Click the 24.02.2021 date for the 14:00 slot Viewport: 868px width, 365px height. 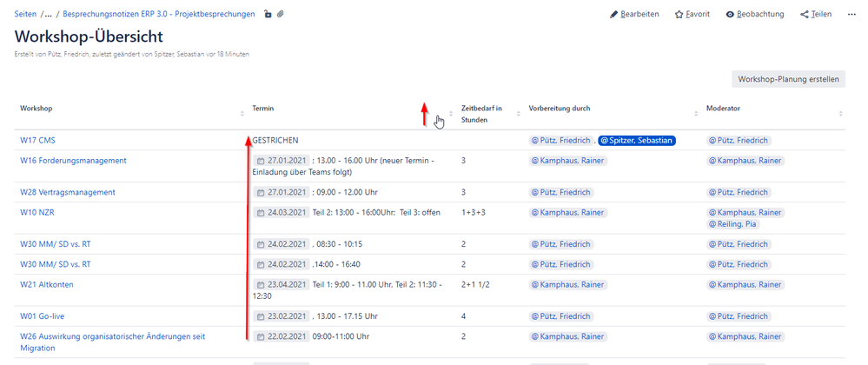pos(282,264)
